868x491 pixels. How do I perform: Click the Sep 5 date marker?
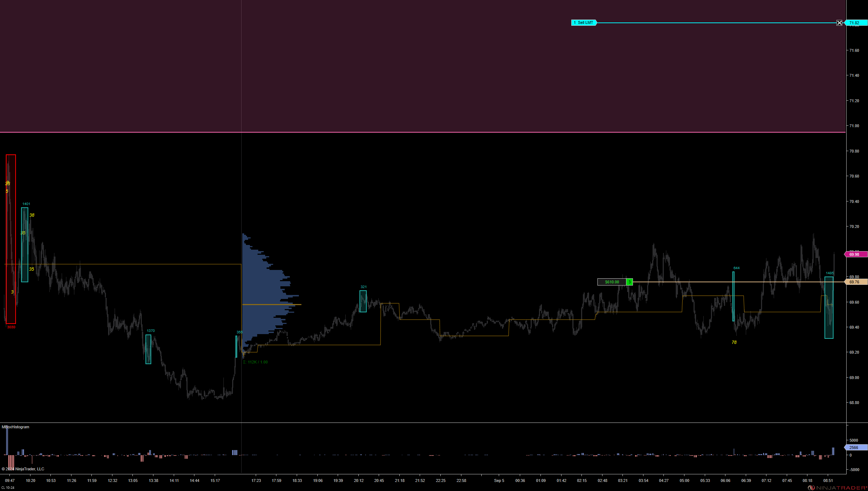(499, 480)
